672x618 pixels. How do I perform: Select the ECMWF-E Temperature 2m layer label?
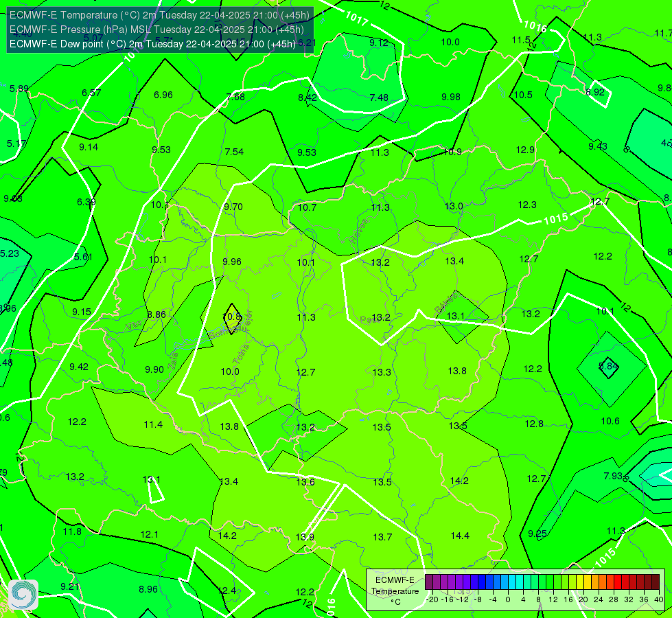(x=159, y=15)
